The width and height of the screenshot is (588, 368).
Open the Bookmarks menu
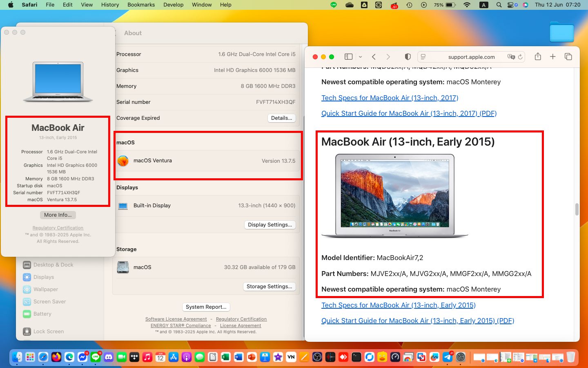(141, 4)
